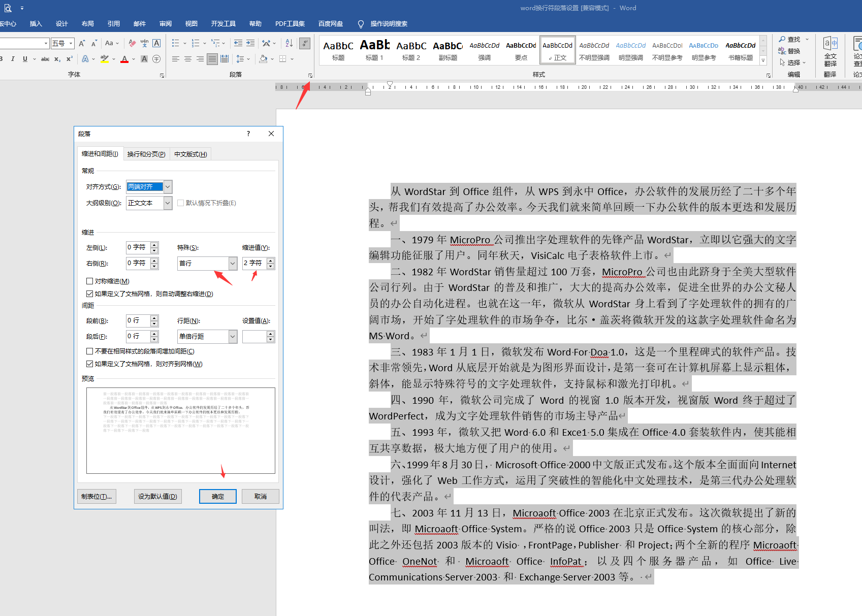Viewport: 862px width, 616px height.
Task: Click 确定 to confirm paragraph settings
Action: point(218,496)
